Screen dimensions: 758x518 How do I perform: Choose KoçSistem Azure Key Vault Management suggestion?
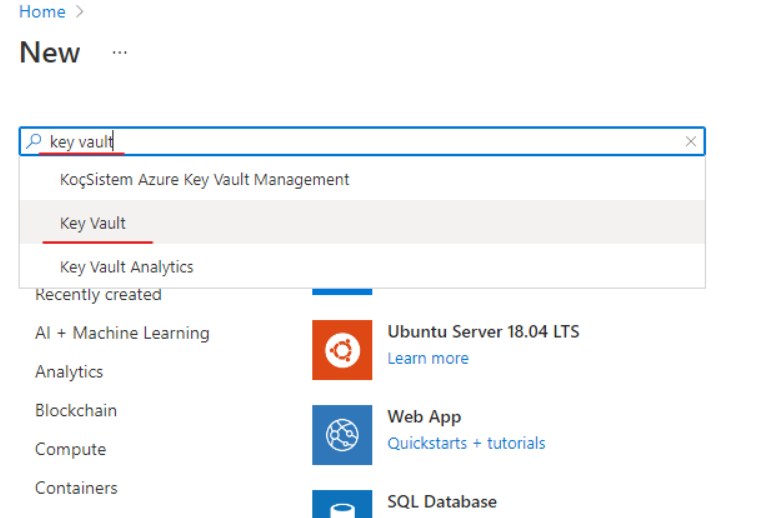pos(204,180)
